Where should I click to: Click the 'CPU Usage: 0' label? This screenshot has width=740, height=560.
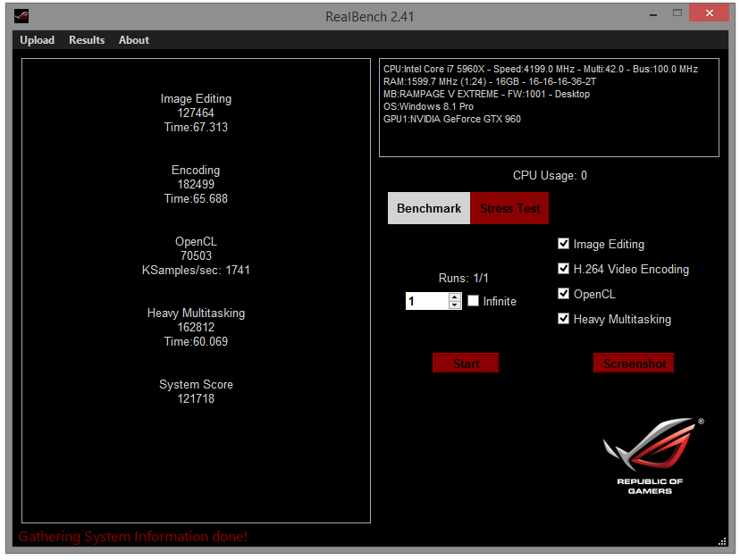(x=550, y=175)
